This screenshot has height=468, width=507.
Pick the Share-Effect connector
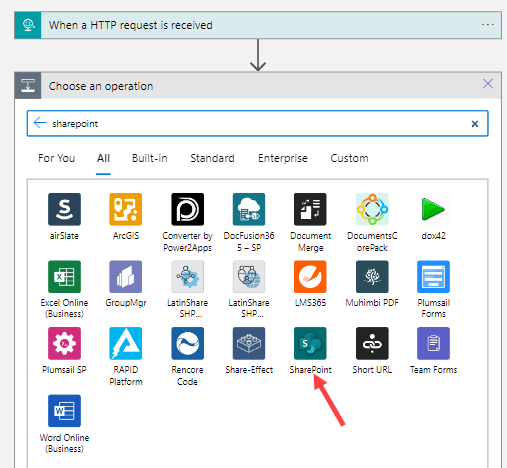point(249,343)
